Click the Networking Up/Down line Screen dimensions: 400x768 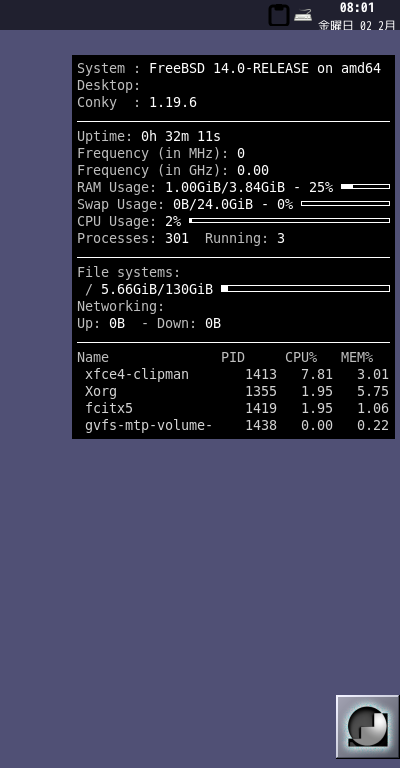pos(149,323)
